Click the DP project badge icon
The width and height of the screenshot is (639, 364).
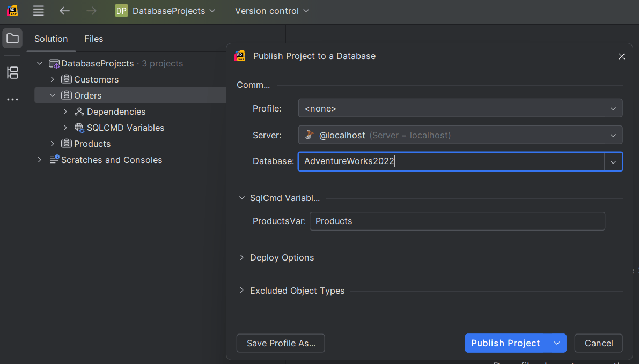point(121,11)
